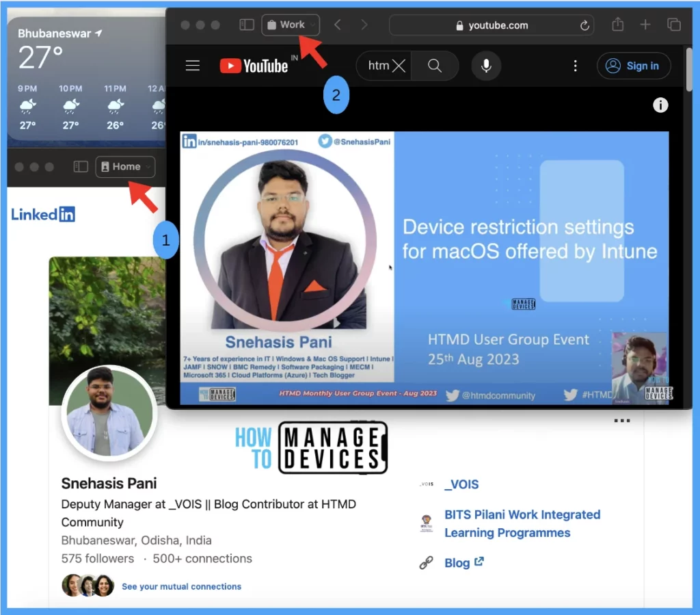
Task: Open the LinkedIn profile more options menu
Action: [622, 420]
